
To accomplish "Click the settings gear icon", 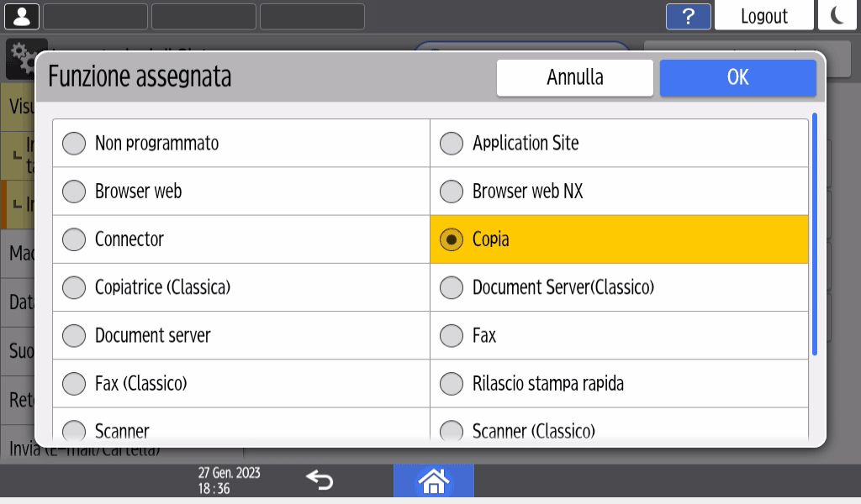I will tap(21, 52).
